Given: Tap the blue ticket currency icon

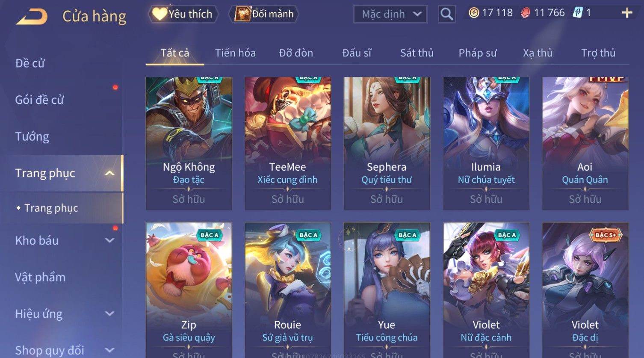Looking at the screenshot, I should pyautogui.click(x=577, y=13).
